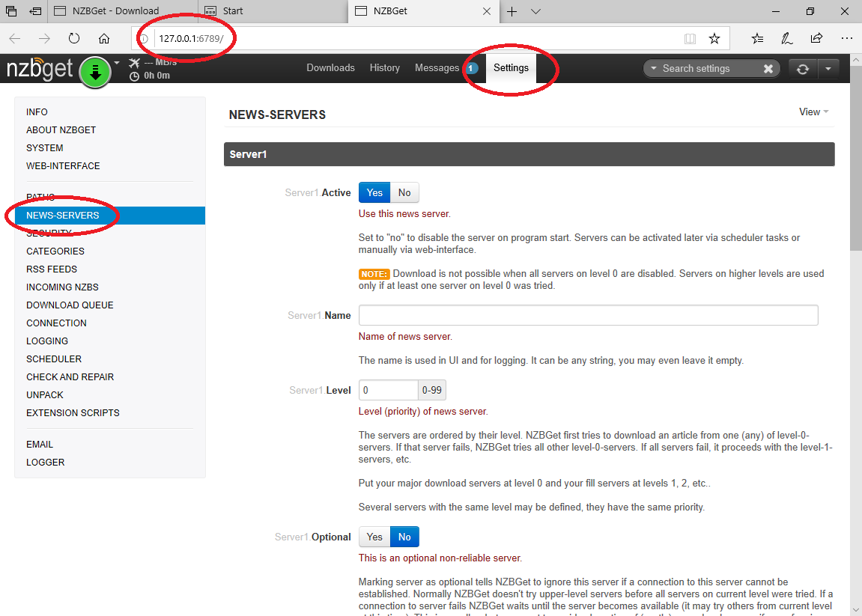Click the site info icon in address bar
The height and width of the screenshot is (616, 862).
tap(144, 39)
